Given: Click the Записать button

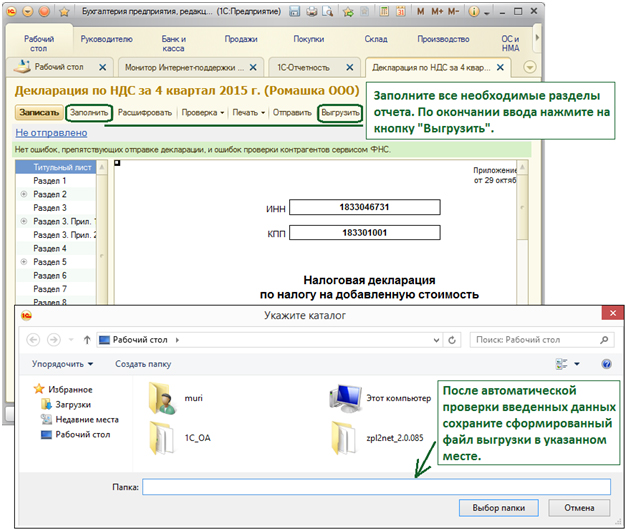Looking at the screenshot, I should pos(39,113).
